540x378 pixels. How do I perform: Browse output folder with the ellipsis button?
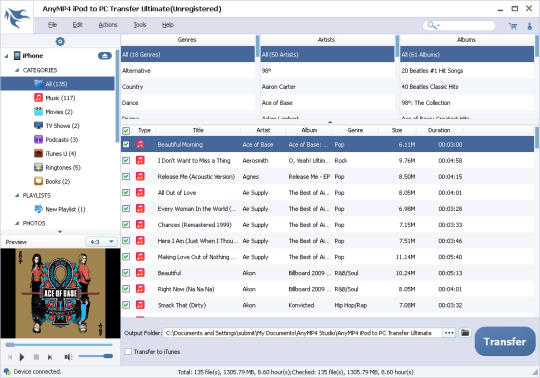pos(449,333)
